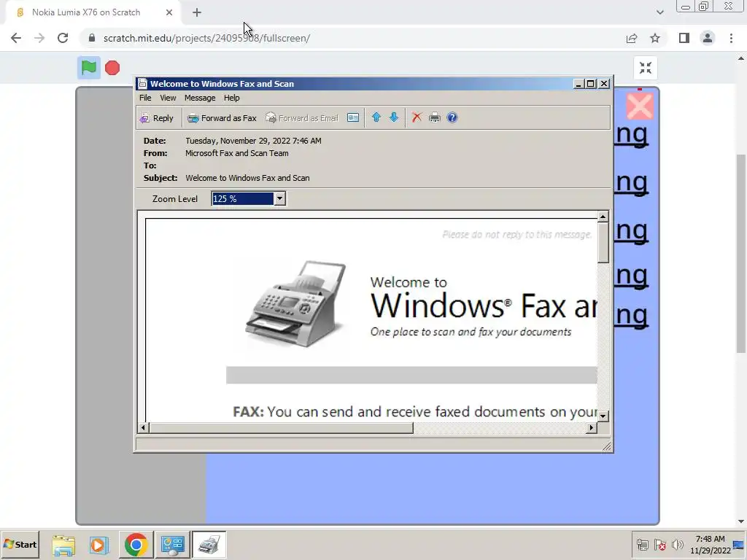Open Windows Media Player from taskbar
The width and height of the screenshot is (747, 560).
[98, 545]
